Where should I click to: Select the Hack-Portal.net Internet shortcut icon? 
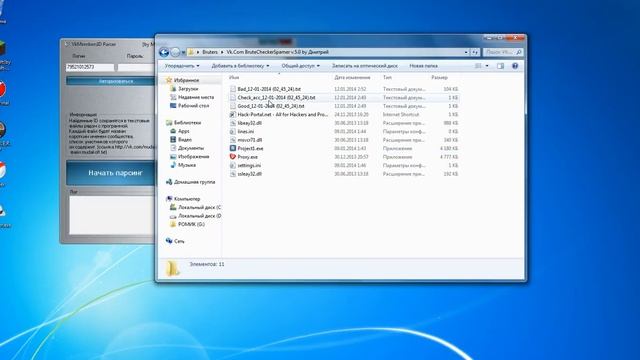(x=233, y=115)
